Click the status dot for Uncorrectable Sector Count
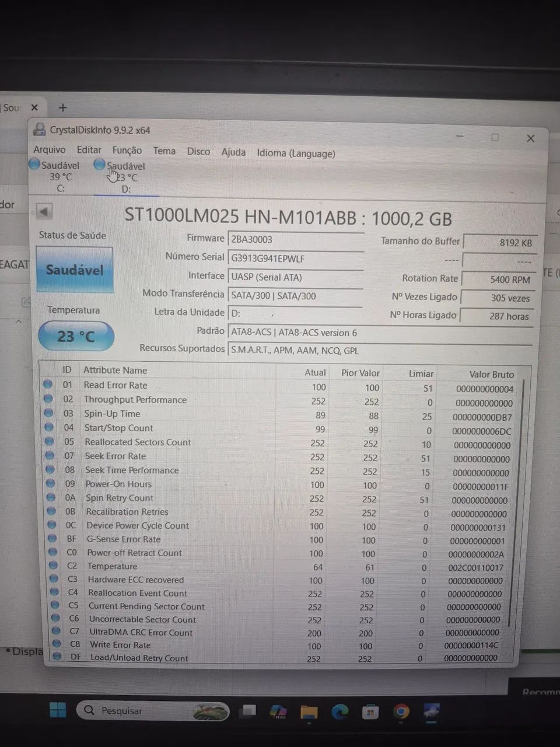Viewport: 560px width, 747px height. coord(56,619)
